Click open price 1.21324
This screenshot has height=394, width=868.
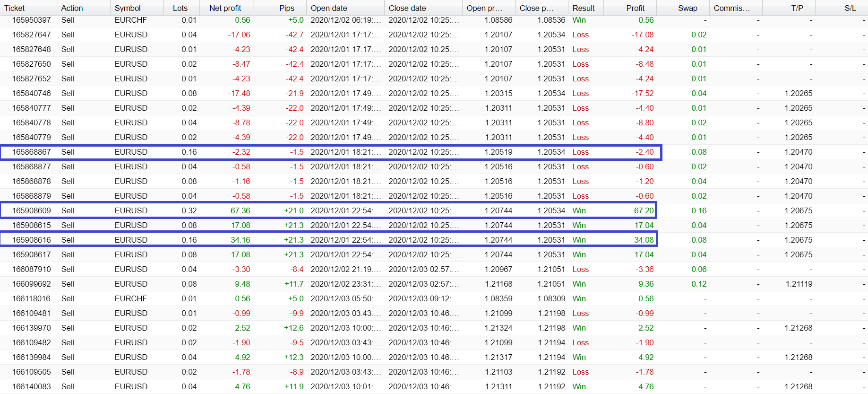pyautogui.click(x=498, y=328)
